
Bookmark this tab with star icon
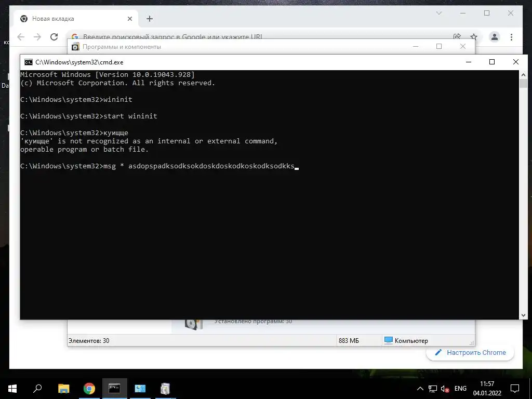click(x=474, y=37)
